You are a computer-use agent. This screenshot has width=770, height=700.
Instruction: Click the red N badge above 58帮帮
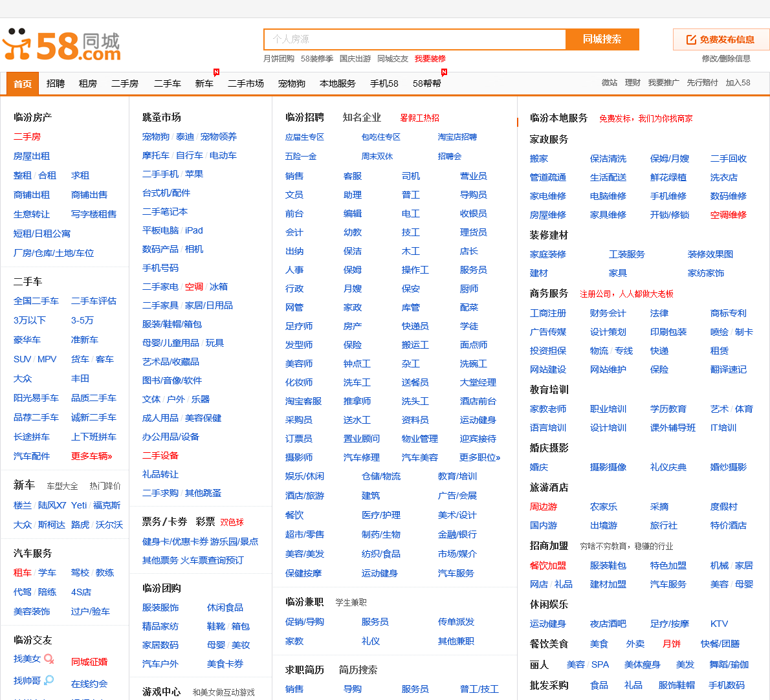(444, 72)
